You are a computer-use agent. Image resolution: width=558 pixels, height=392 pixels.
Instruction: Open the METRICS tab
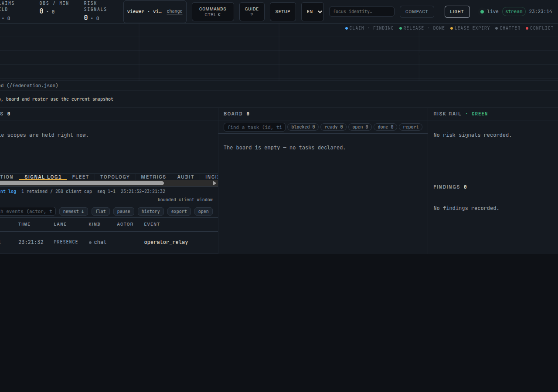coord(153,177)
